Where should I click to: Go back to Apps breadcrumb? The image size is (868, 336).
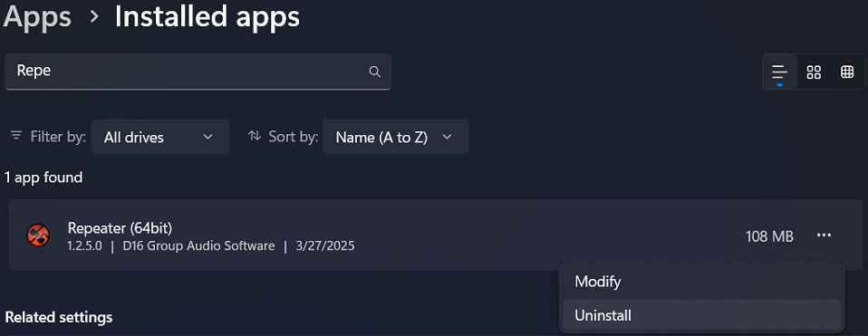[x=37, y=16]
